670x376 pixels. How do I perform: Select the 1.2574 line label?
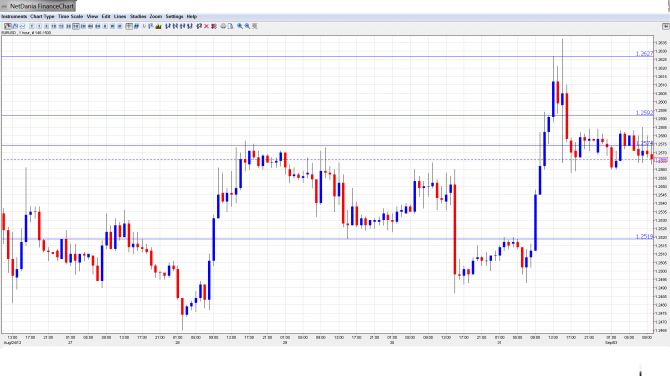pos(645,143)
